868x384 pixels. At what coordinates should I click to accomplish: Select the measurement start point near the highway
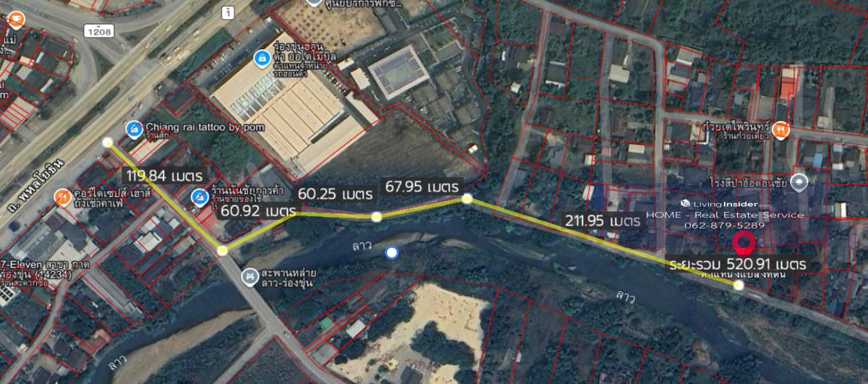pyautogui.click(x=108, y=142)
